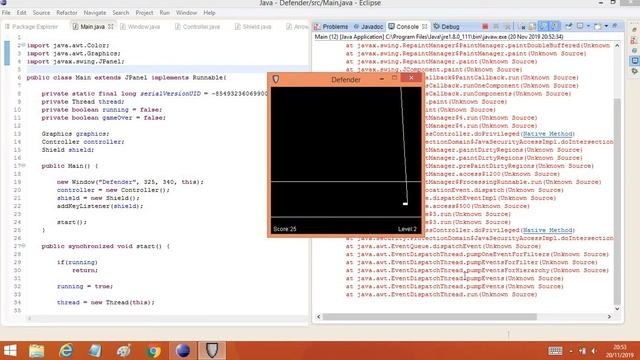Screen dimensions: 640x360
Task: Click the Display Selected Console icon
Action: coord(580,26)
